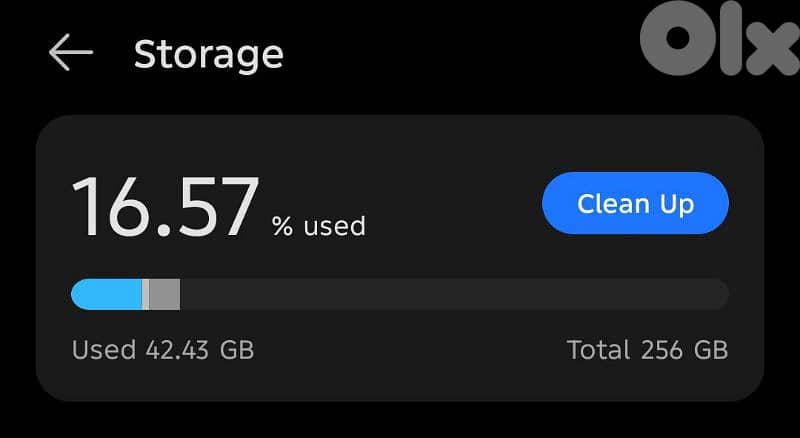
Task: Click the "% used" label
Action: click(x=319, y=226)
